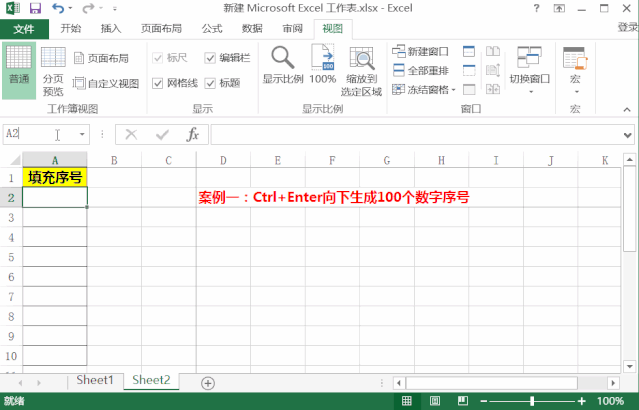
Task: Click the 100% zoom level in status bar
Action: pos(610,401)
